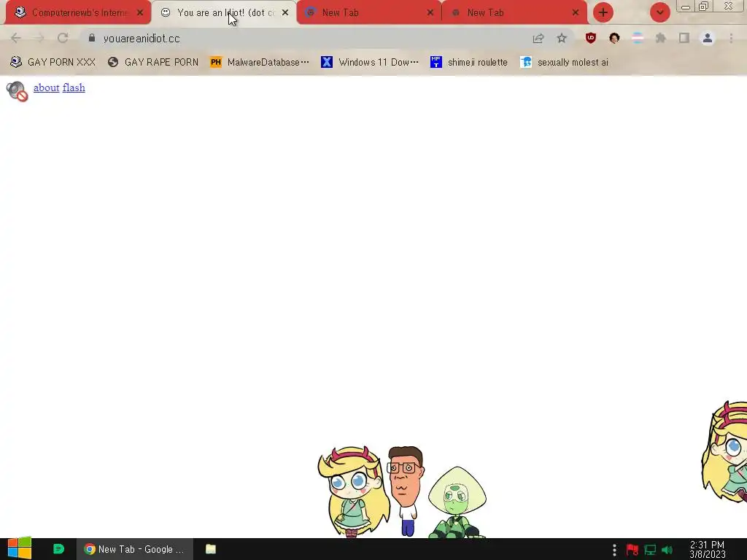
Task: Follow the about link
Action: coord(46,87)
